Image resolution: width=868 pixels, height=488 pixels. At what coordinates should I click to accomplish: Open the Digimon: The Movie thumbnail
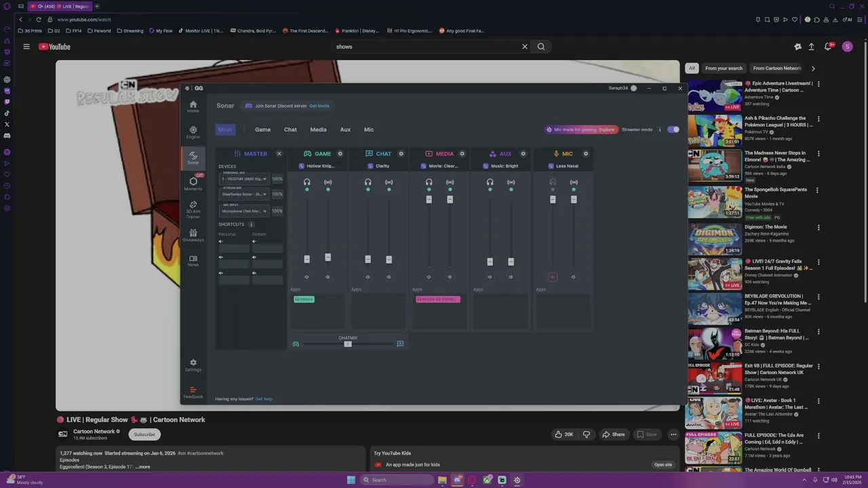click(715, 239)
